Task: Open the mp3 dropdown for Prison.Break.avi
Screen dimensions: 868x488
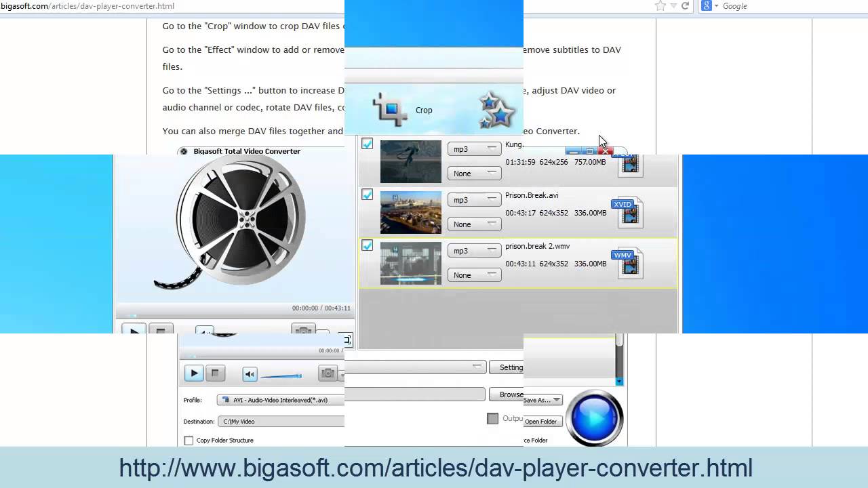Action: point(475,200)
